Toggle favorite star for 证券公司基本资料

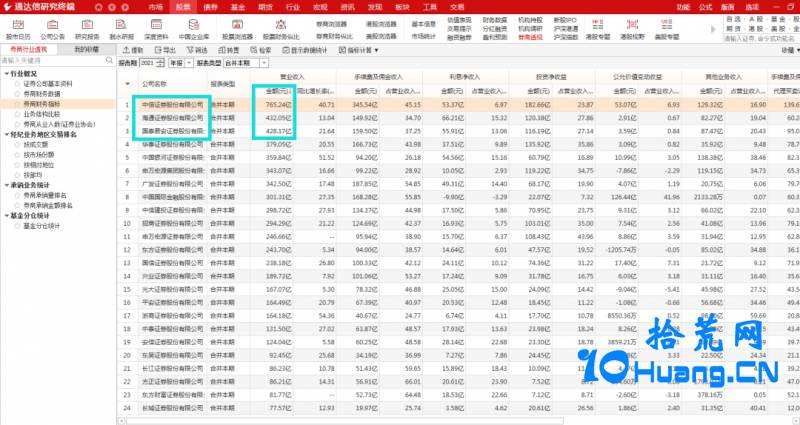coord(18,84)
